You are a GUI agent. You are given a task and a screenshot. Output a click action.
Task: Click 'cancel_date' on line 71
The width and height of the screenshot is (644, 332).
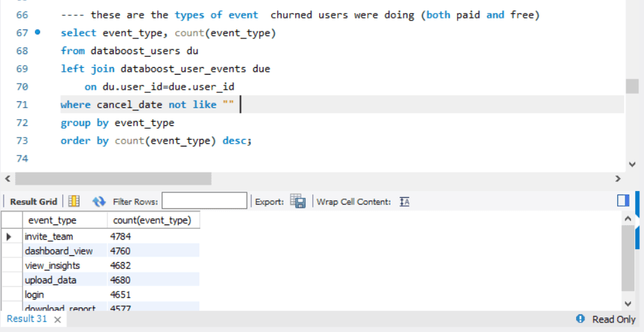[129, 105]
